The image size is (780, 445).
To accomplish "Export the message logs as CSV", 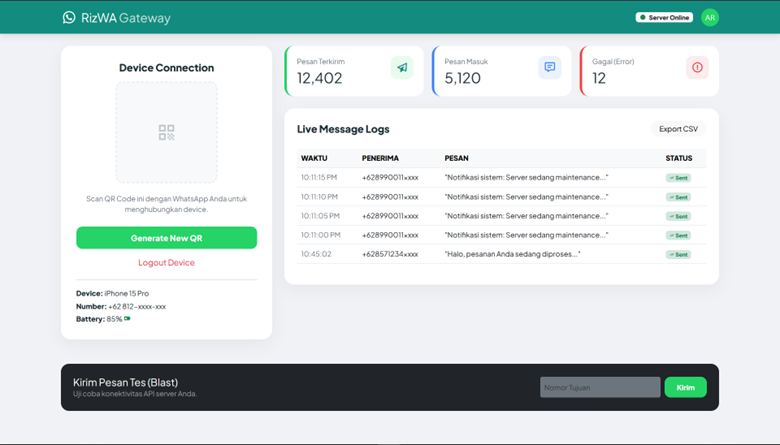I will click(678, 129).
